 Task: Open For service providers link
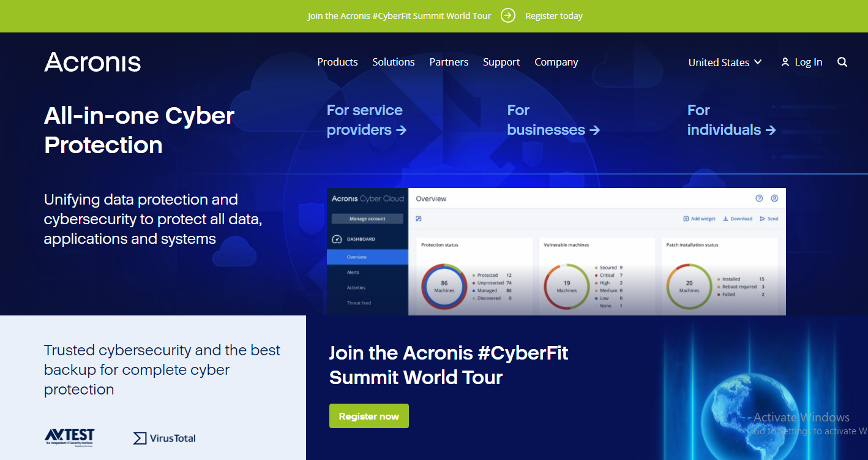coord(367,120)
